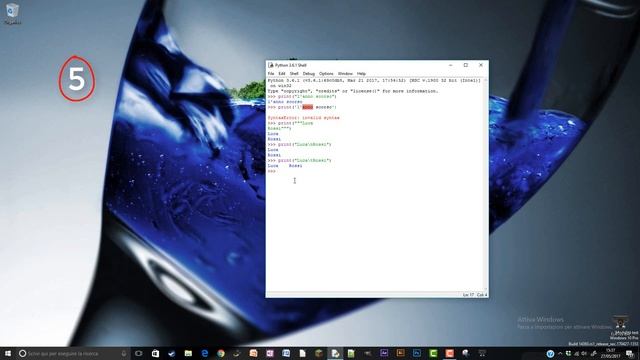The height and width of the screenshot is (360, 640).
Task: Click the 'Col: 4' status bar indicator
Action: [482, 295]
